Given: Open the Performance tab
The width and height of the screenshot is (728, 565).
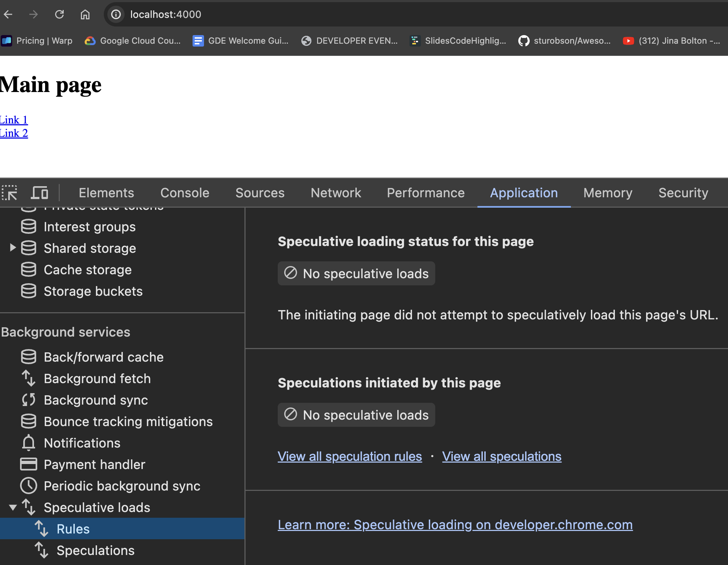Looking at the screenshot, I should point(426,193).
